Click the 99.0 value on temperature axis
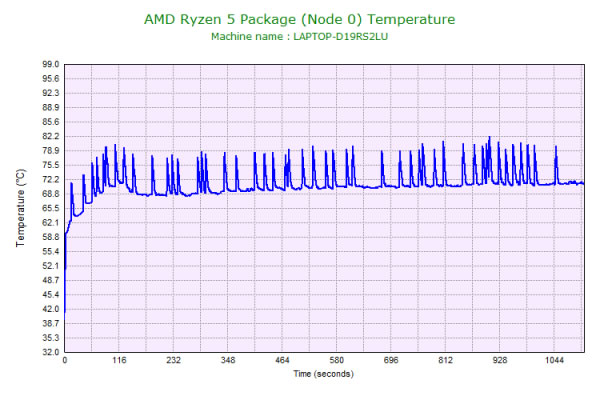The image size is (600, 400). (x=51, y=64)
